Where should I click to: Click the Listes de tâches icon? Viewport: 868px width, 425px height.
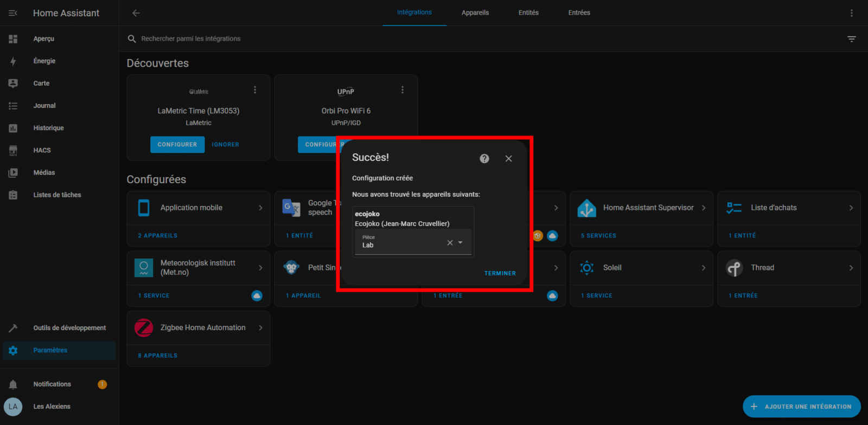coord(13,195)
